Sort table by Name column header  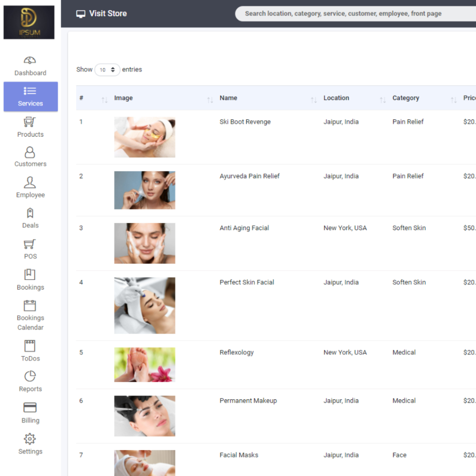(x=228, y=98)
